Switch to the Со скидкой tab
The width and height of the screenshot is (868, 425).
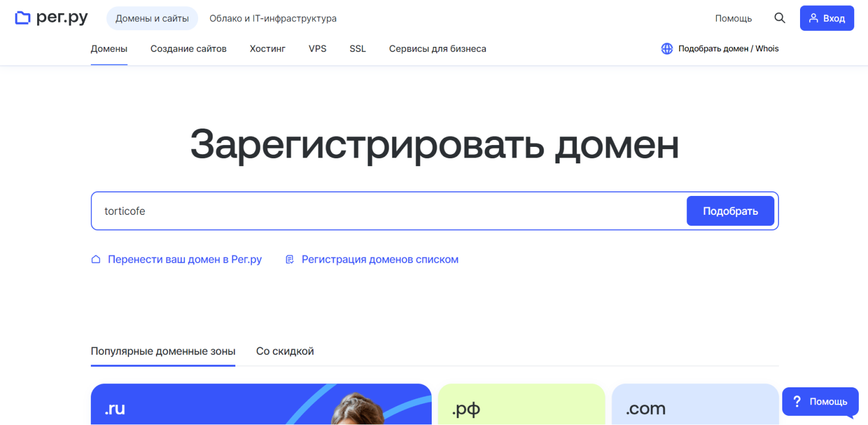285,351
